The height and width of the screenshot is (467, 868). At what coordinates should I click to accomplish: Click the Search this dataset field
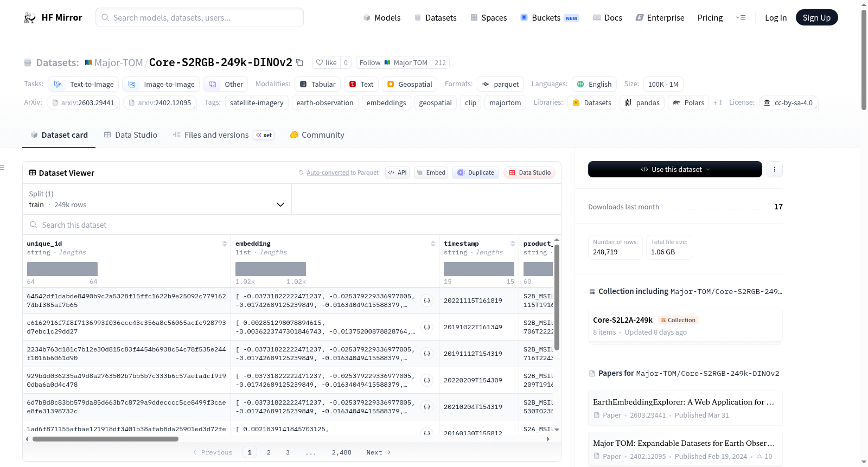pyautogui.click(x=292, y=225)
